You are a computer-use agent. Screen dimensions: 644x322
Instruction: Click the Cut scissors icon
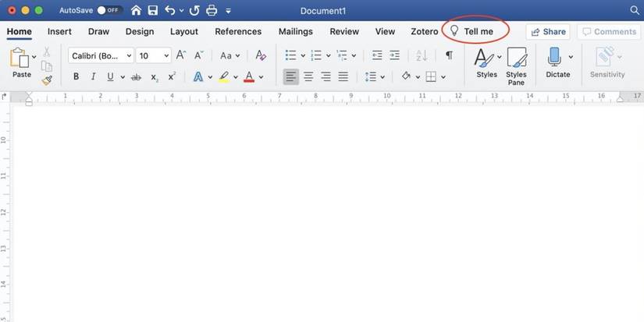[x=46, y=51]
